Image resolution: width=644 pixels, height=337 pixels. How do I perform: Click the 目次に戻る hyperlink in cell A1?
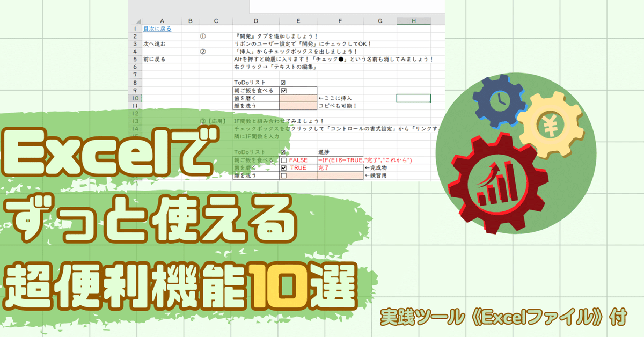point(157,28)
